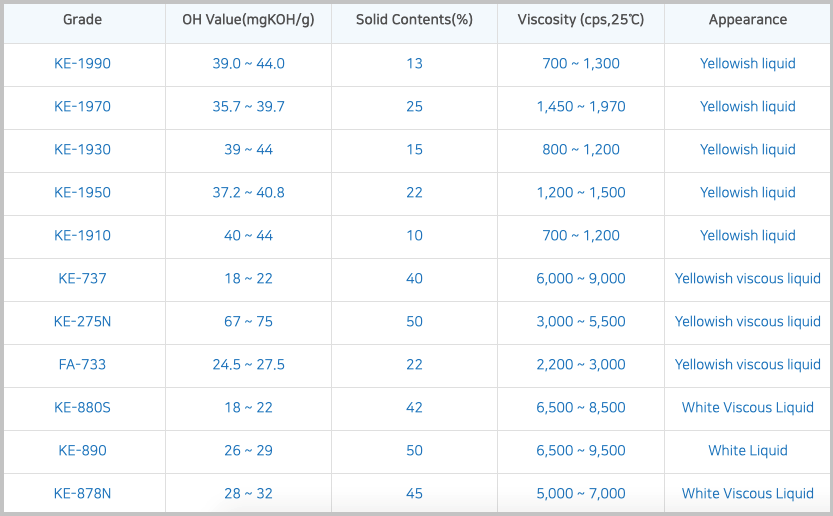Select the KE-1930 grade link
This screenshot has width=833, height=516.
(x=83, y=149)
